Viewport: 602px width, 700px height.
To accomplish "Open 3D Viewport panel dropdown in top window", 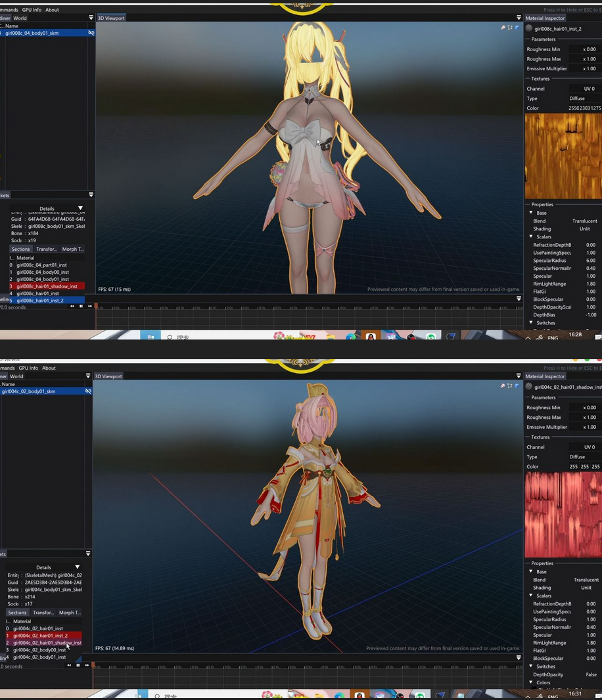I will tap(519, 18).
